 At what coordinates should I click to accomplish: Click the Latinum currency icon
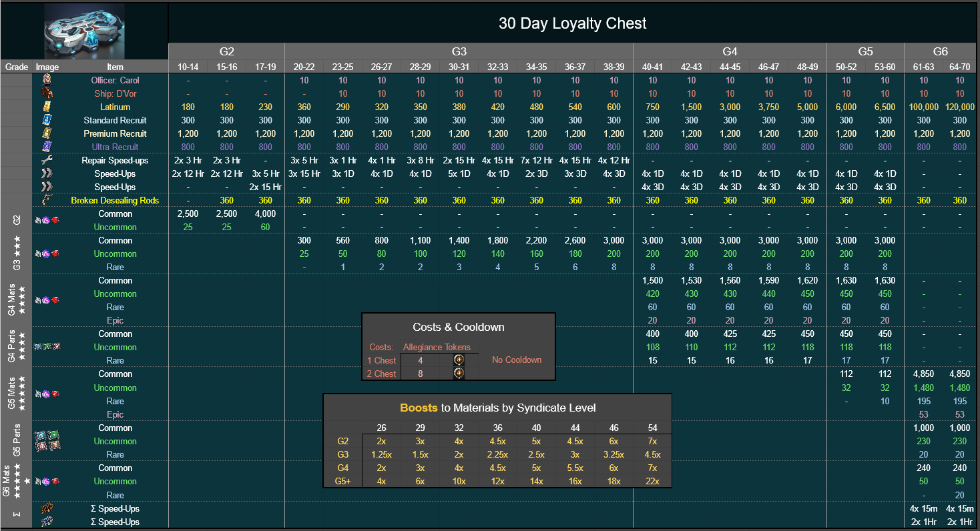pyautogui.click(x=46, y=107)
